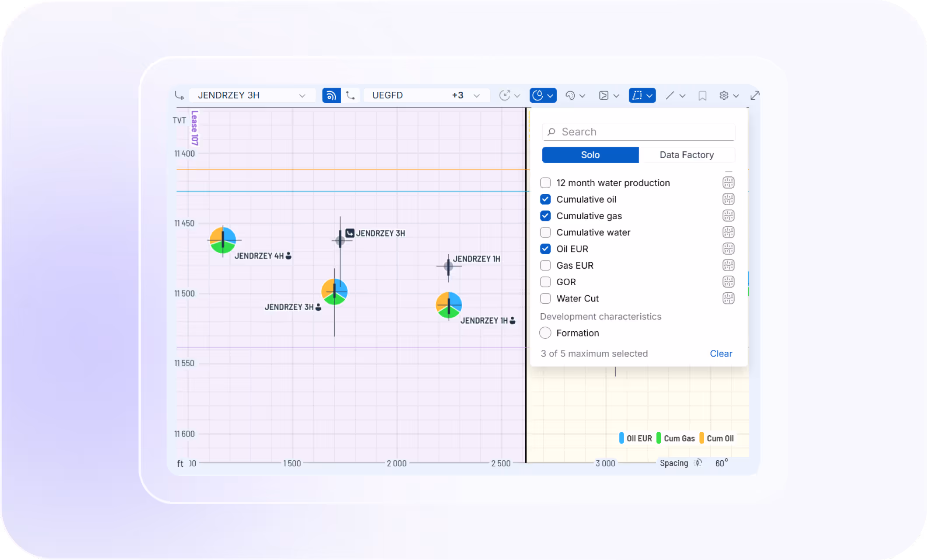Click the Clear link

click(720, 353)
